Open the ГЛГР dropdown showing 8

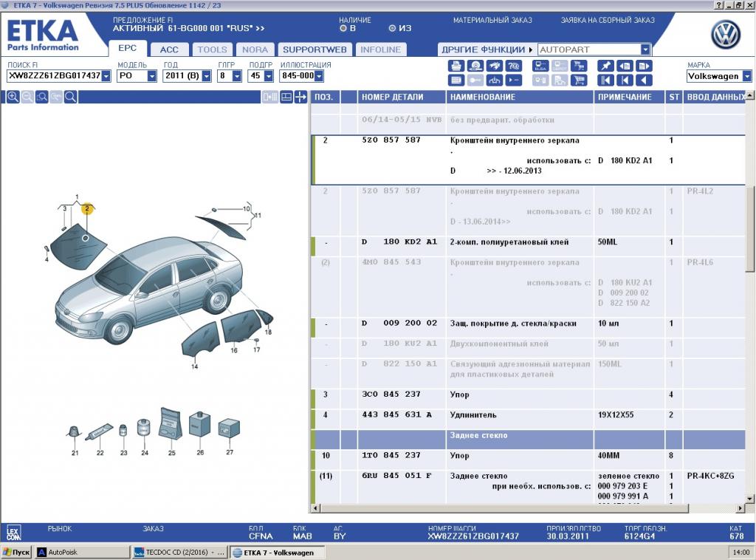(x=237, y=76)
